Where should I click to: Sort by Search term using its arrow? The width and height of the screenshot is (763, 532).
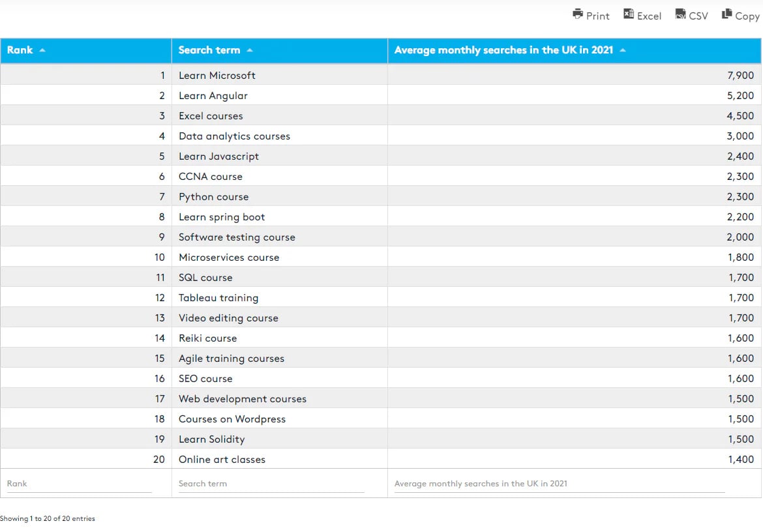(x=250, y=50)
